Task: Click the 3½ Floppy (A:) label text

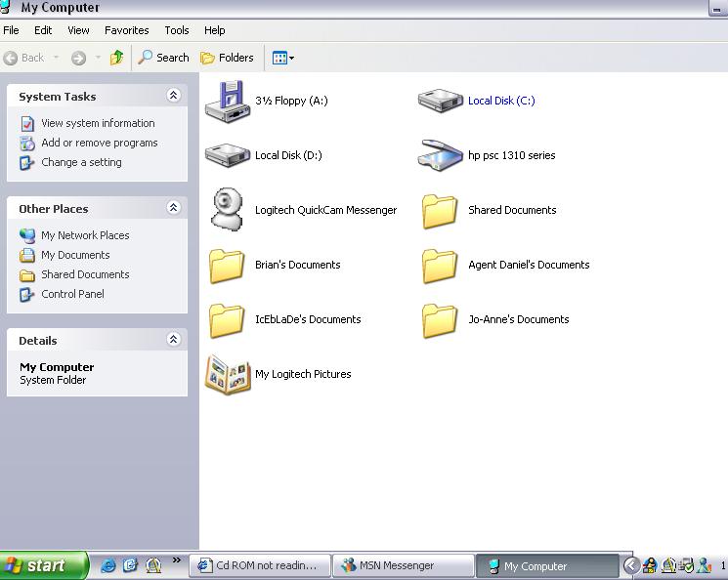Action: 291,101
